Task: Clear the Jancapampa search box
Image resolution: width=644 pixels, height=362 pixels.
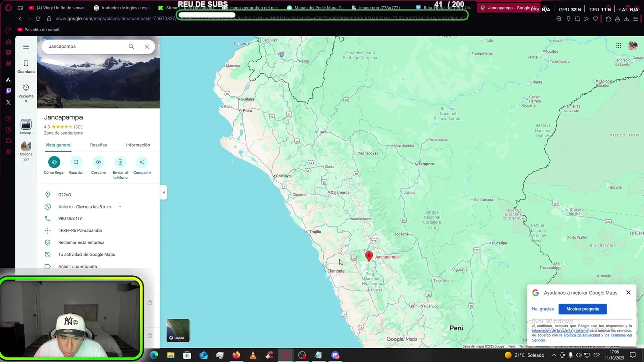Action: tap(147, 47)
